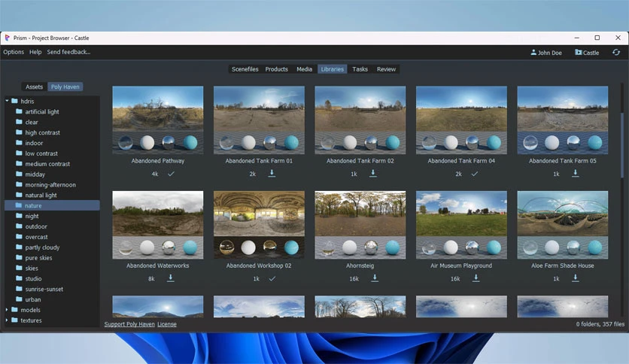629x364 pixels.
Task: Expand the textures folder
Action: tap(7, 320)
